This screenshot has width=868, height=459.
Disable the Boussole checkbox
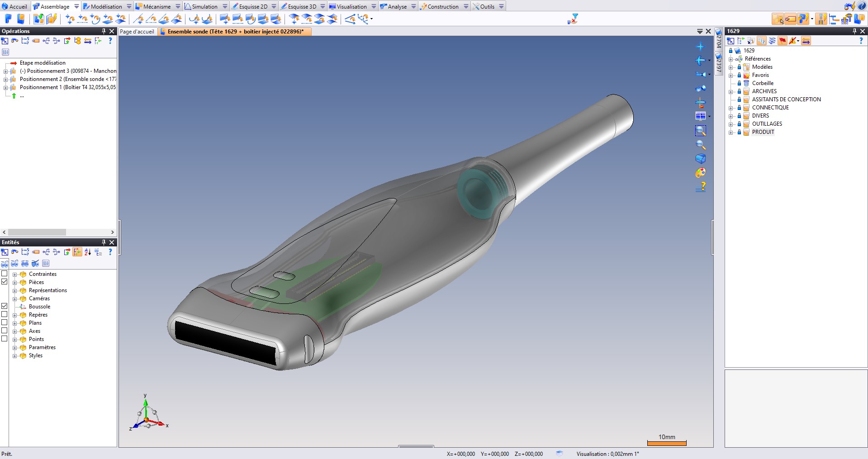tap(5, 306)
